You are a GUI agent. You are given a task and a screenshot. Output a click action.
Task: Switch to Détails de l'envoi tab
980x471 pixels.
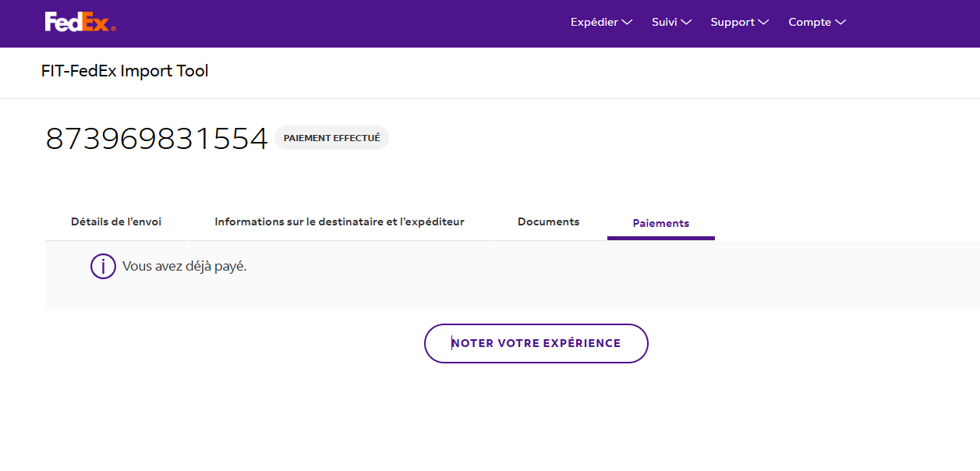(116, 222)
